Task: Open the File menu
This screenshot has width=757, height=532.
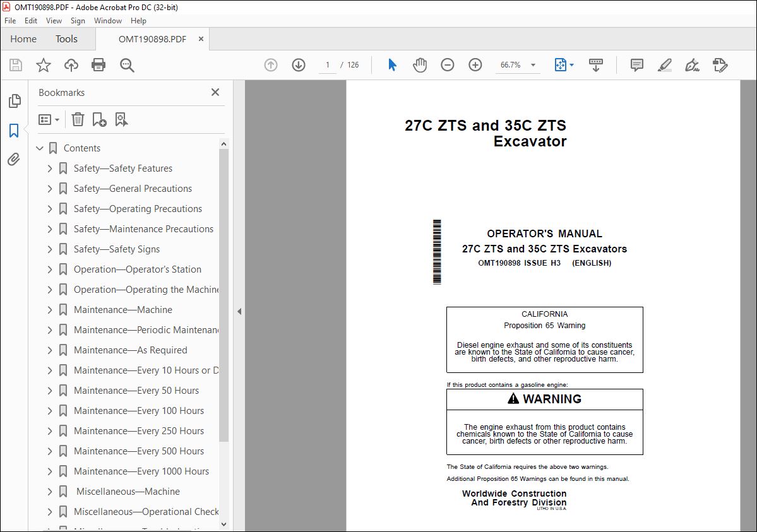Action: [x=10, y=21]
